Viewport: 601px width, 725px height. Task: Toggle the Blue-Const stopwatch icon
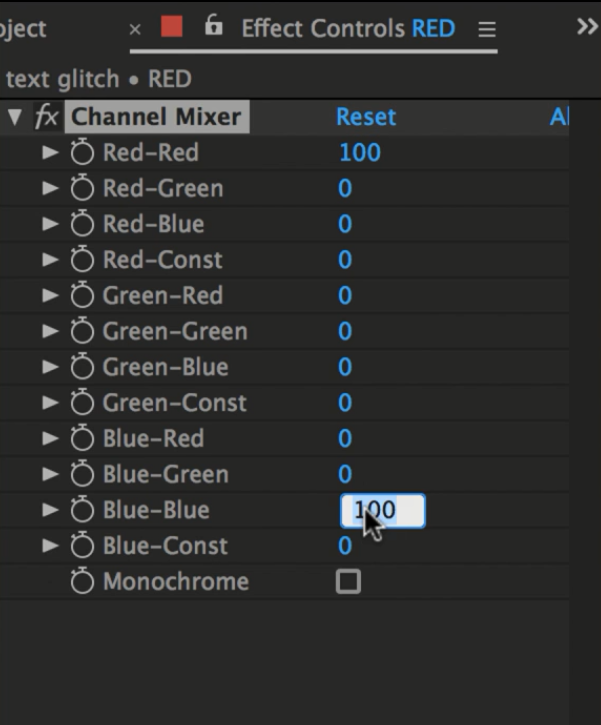coord(82,545)
